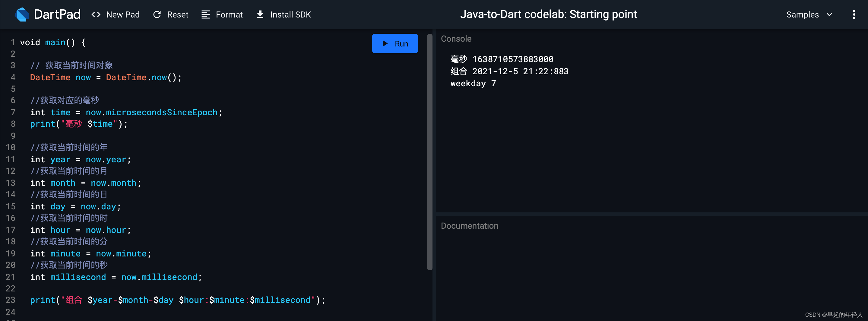Click 'now.year' on line 11
The width and height of the screenshot is (868, 321).
pyautogui.click(x=106, y=160)
